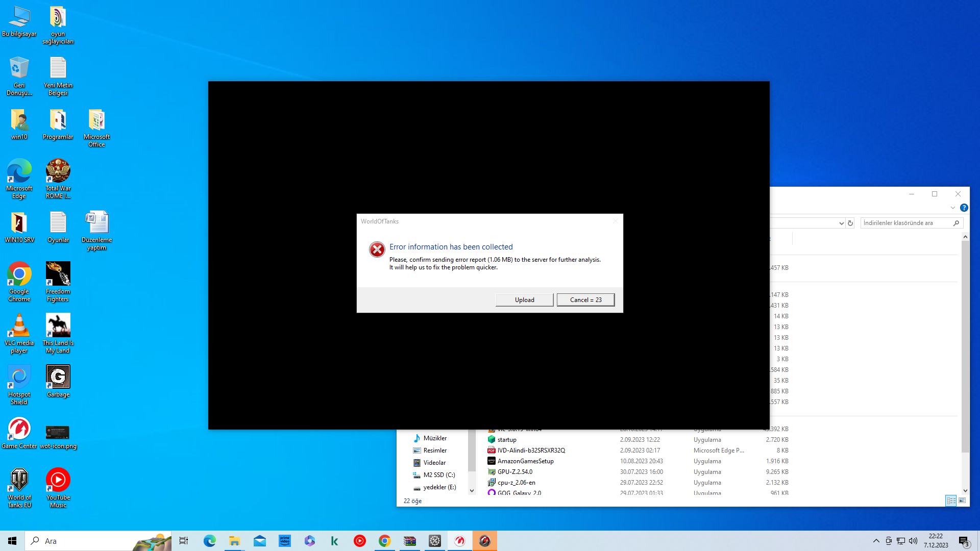Switch to large icons view layout

(962, 500)
